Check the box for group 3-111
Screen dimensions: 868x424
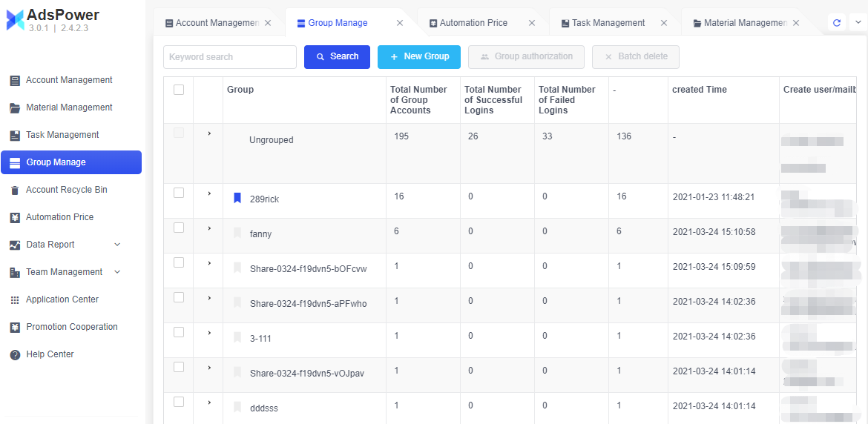pyautogui.click(x=179, y=332)
